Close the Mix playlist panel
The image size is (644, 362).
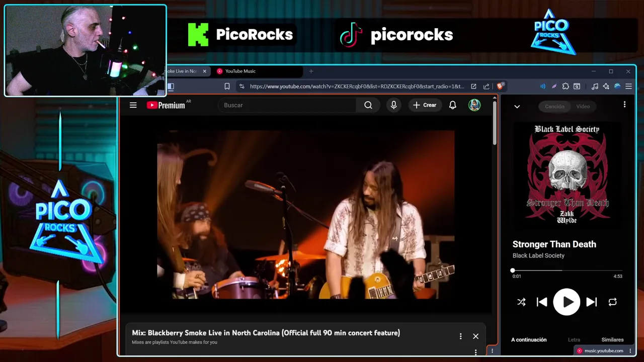pyautogui.click(x=475, y=336)
